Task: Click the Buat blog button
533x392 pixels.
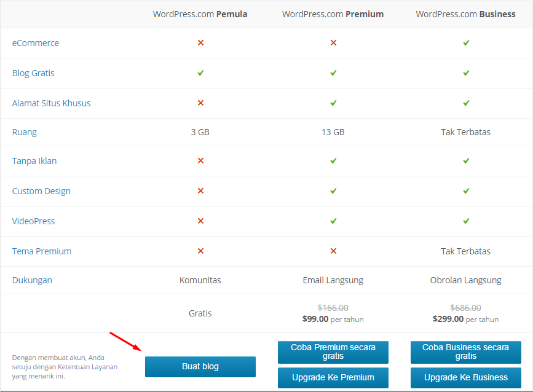Action: [x=200, y=367]
